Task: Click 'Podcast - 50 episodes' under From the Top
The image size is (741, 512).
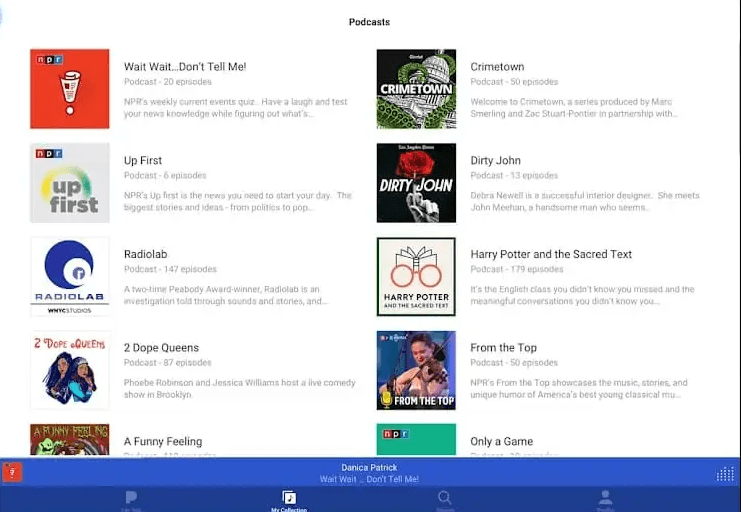Action: pyautogui.click(x=514, y=362)
